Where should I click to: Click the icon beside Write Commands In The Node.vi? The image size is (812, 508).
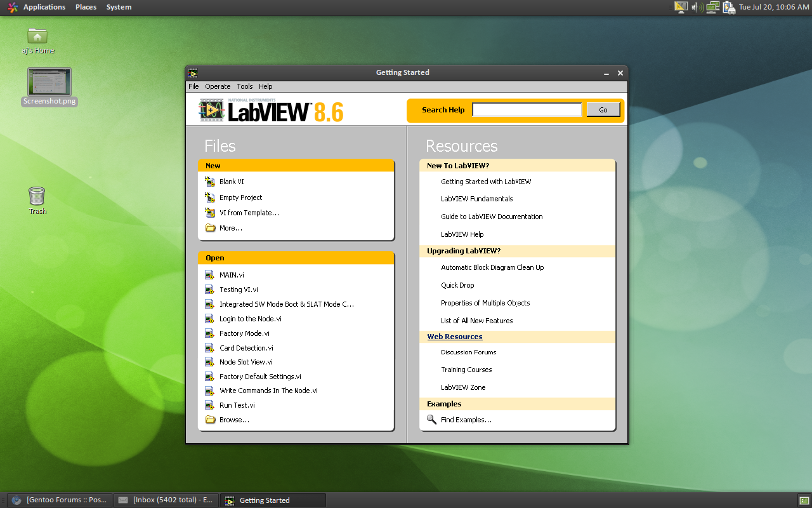(210, 391)
